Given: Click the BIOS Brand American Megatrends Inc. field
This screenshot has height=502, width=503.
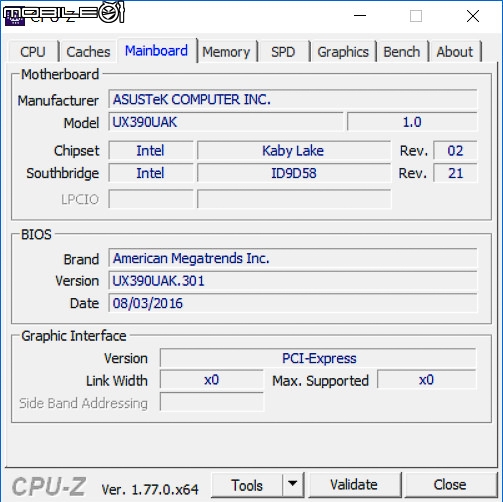Looking at the screenshot, I should tap(293, 258).
